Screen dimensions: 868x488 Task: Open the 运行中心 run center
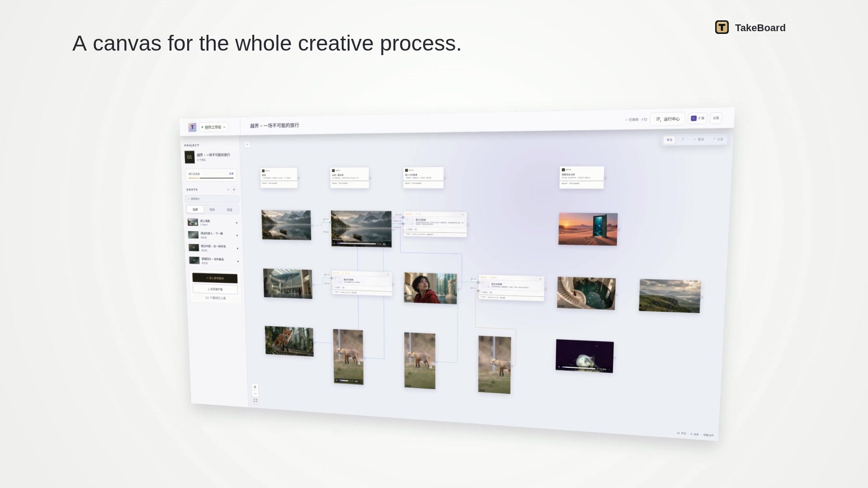[x=667, y=119]
